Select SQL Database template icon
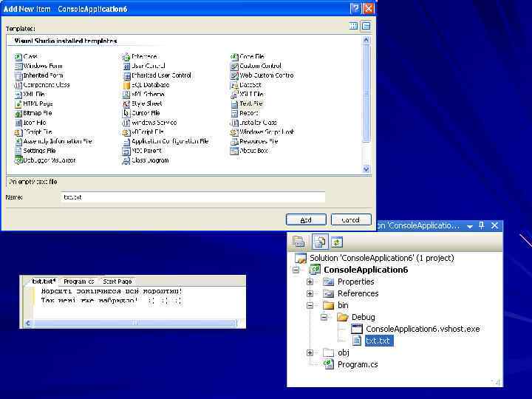Screen dimensions: 532x399 pos(126,85)
